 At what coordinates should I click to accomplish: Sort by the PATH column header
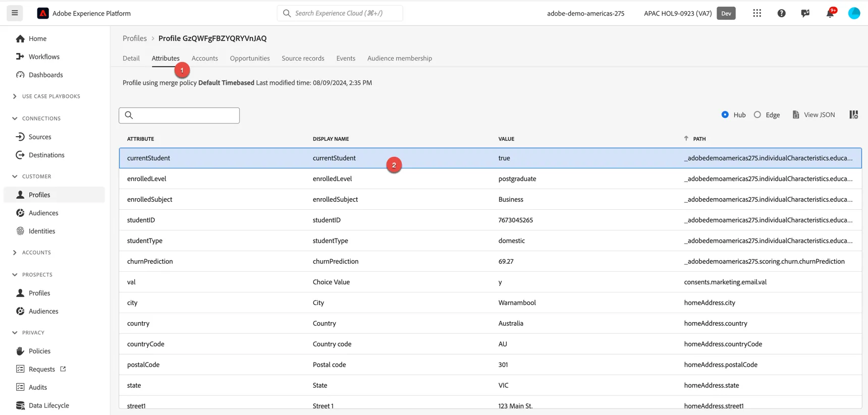[699, 139]
